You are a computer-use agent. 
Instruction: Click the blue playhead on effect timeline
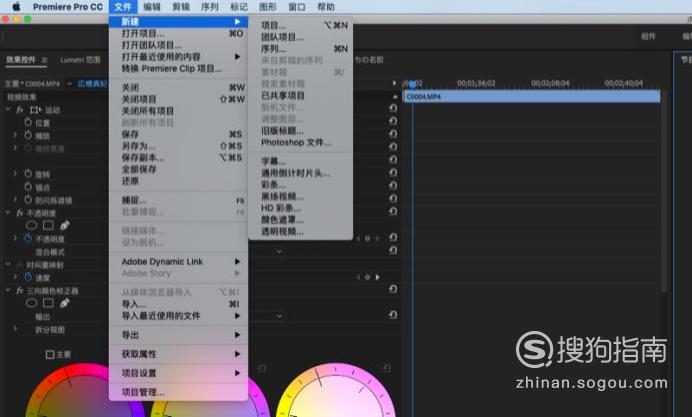[x=412, y=84]
